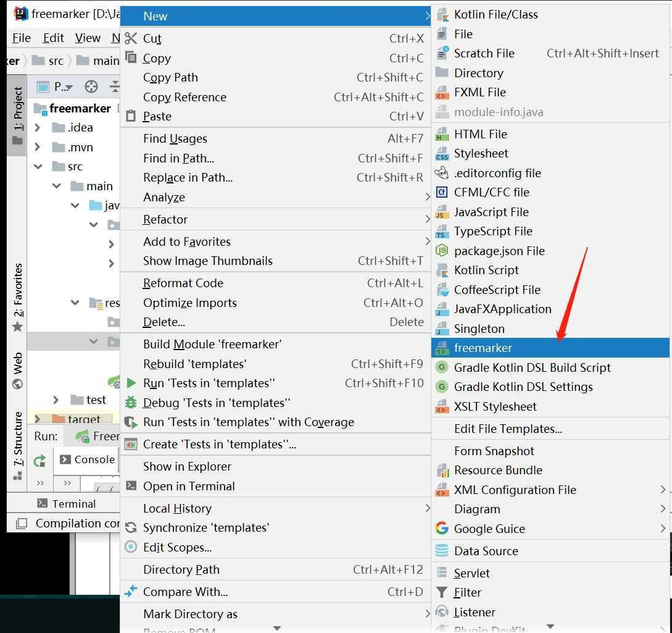The width and height of the screenshot is (672, 633).
Task: Click the Resource Bundle icon
Action: (x=442, y=470)
